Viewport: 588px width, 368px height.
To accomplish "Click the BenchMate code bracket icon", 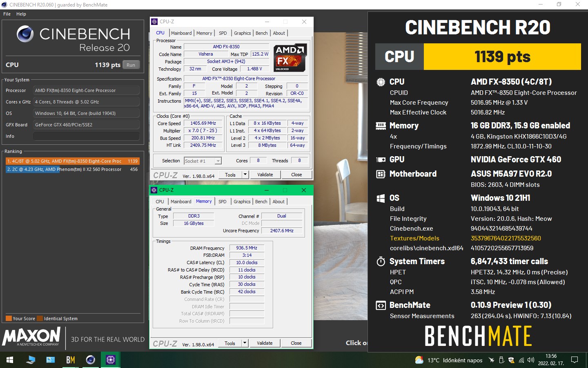I will tap(381, 305).
